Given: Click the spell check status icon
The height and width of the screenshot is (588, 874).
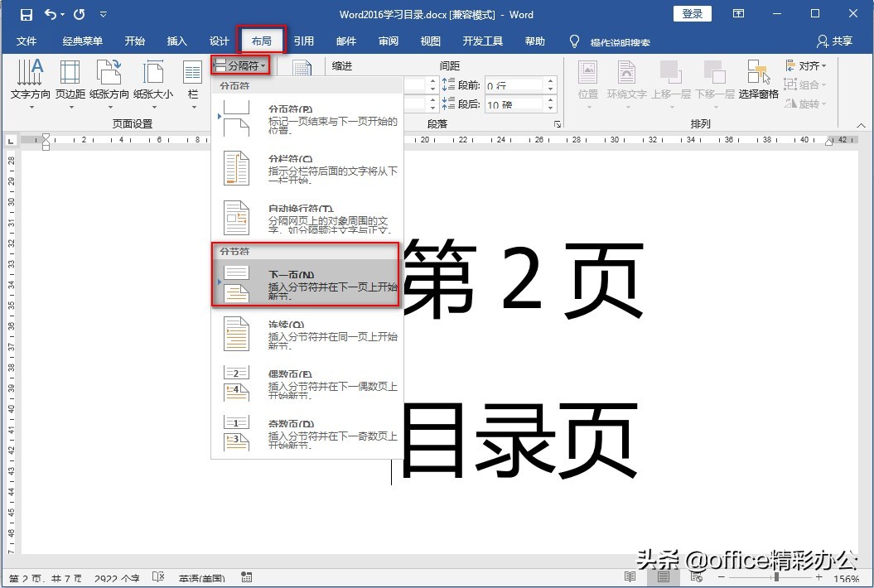Looking at the screenshot, I should coord(158,577).
